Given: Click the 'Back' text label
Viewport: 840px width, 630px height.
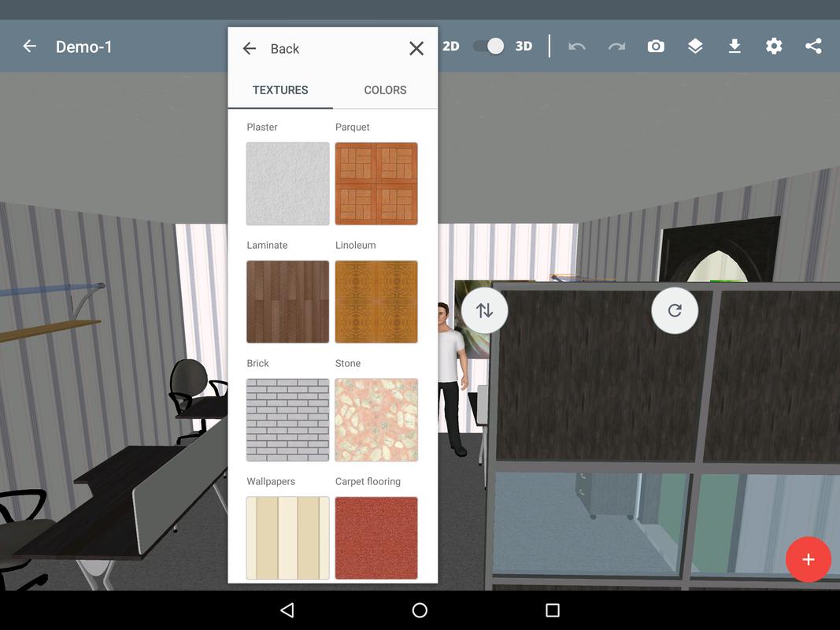Looking at the screenshot, I should coord(284,49).
